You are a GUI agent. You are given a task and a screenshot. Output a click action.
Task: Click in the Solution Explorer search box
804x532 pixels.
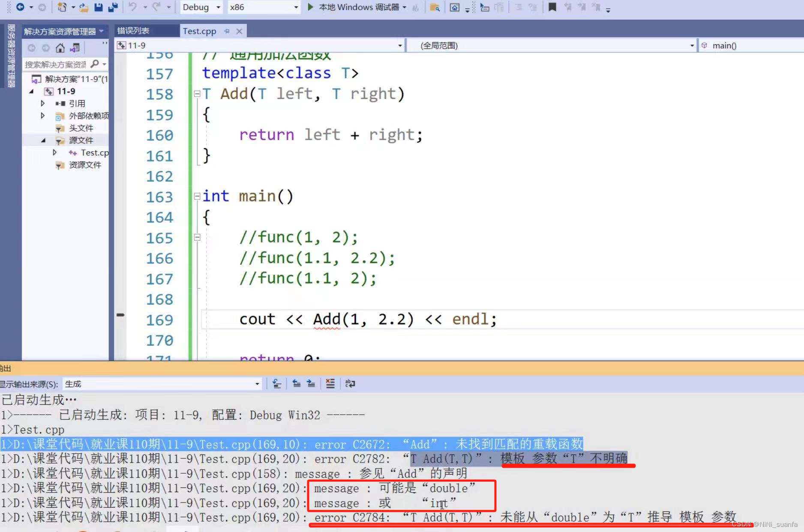56,64
